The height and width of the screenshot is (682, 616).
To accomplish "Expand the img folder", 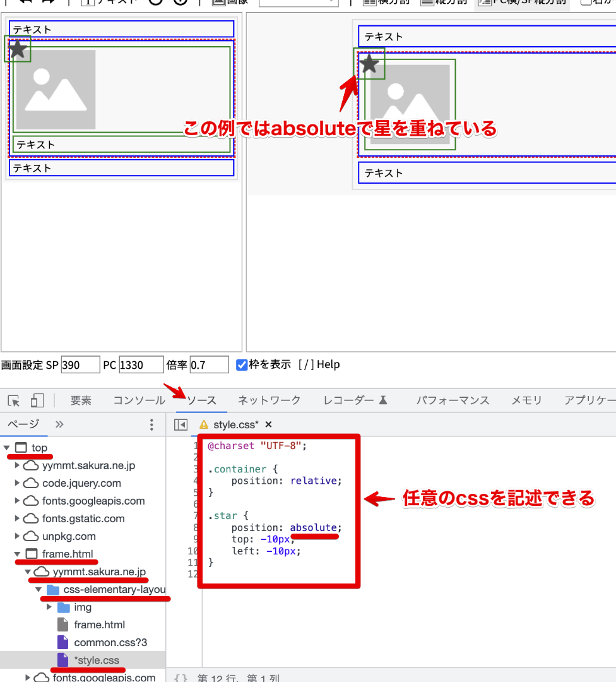I will [x=49, y=607].
